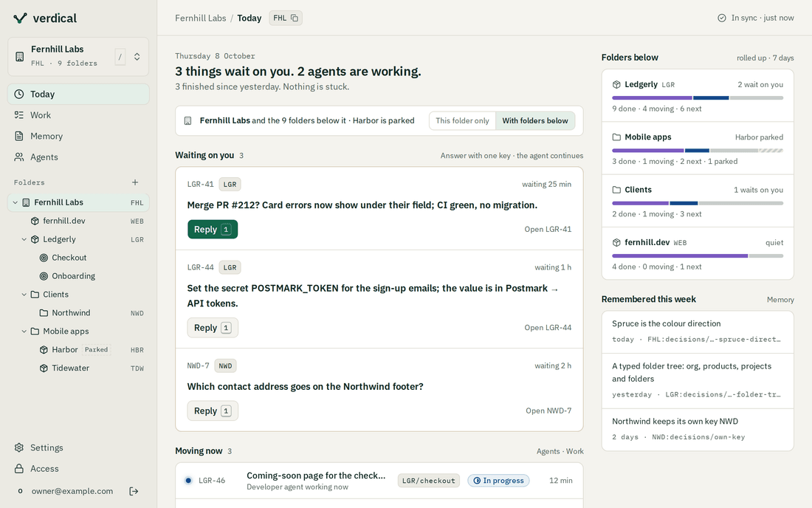This screenshot has width=812, height=508.
Task: Open Today in the sidebar
Action: point(78,95)
